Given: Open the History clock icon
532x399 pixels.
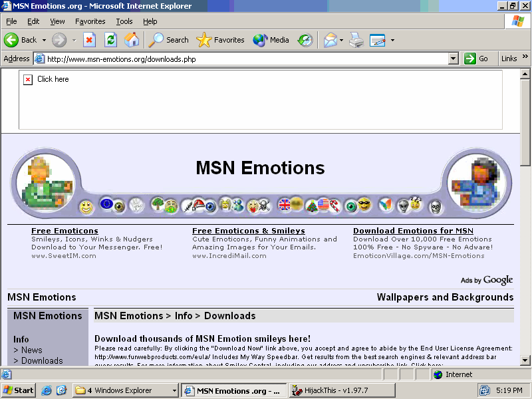Looking at the screenshot, I should coord(305,40).
